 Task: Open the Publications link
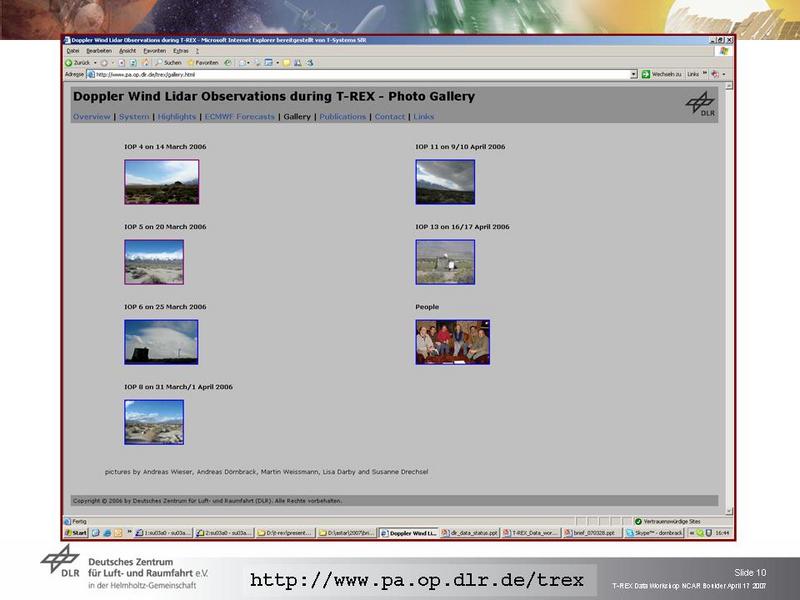point(343,117)
